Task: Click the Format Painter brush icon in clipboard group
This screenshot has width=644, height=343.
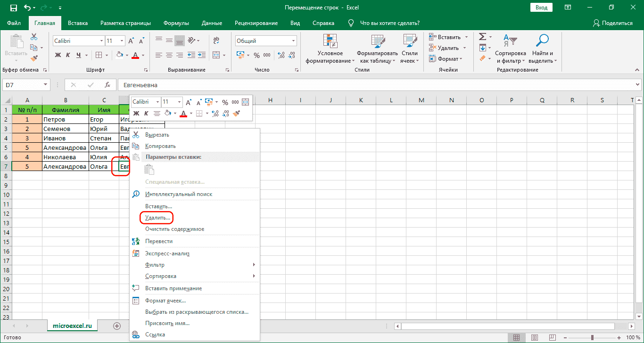Action: [x=34, y=58]
